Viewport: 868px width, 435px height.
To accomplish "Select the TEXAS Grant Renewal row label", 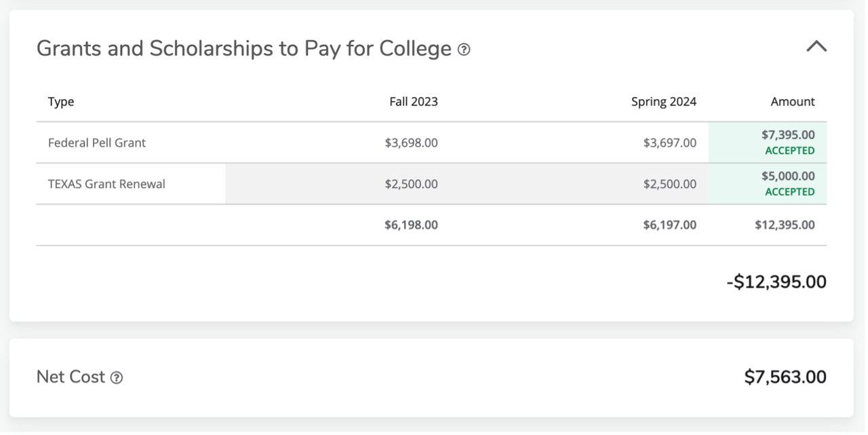I will (x=106, y=184).
